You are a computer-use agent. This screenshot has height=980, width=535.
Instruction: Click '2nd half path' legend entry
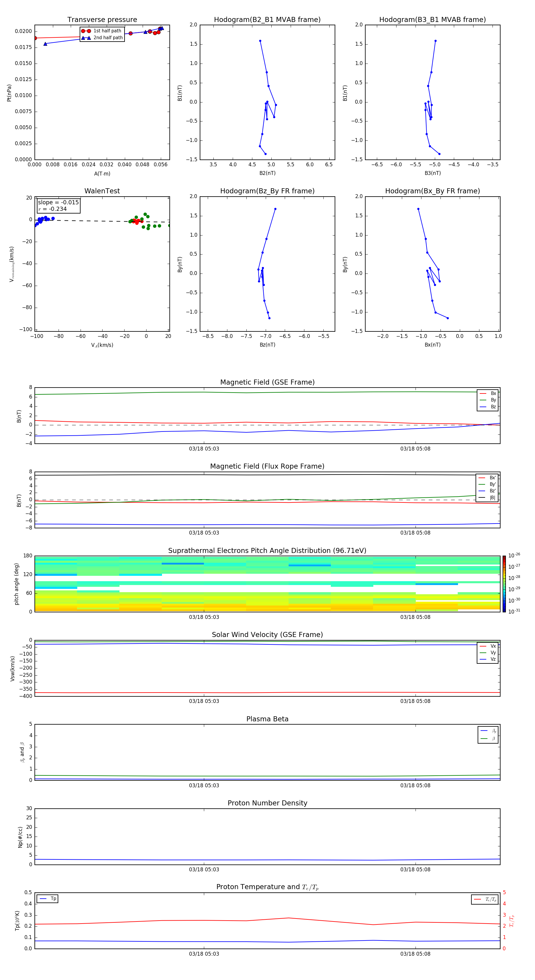(x=102, y=38)
